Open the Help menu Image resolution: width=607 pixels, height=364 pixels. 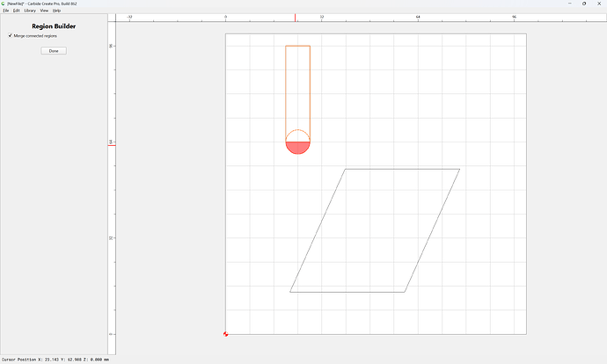[56, 11]
